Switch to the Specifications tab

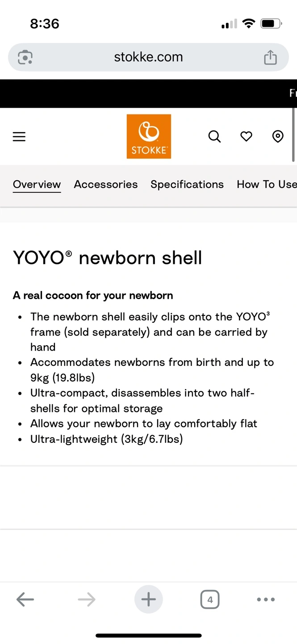pyautogui.click(x=187, y=184)
